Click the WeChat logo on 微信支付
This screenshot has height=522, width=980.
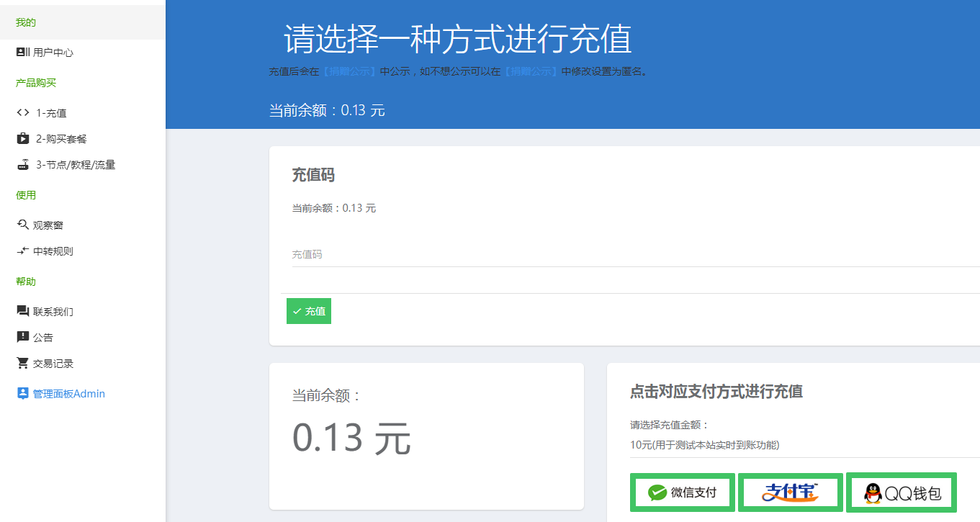tap(657, 492)
